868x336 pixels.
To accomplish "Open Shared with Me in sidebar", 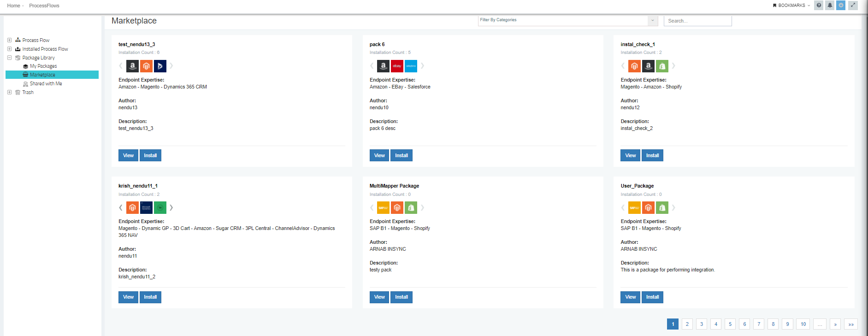I will (46, 84).
